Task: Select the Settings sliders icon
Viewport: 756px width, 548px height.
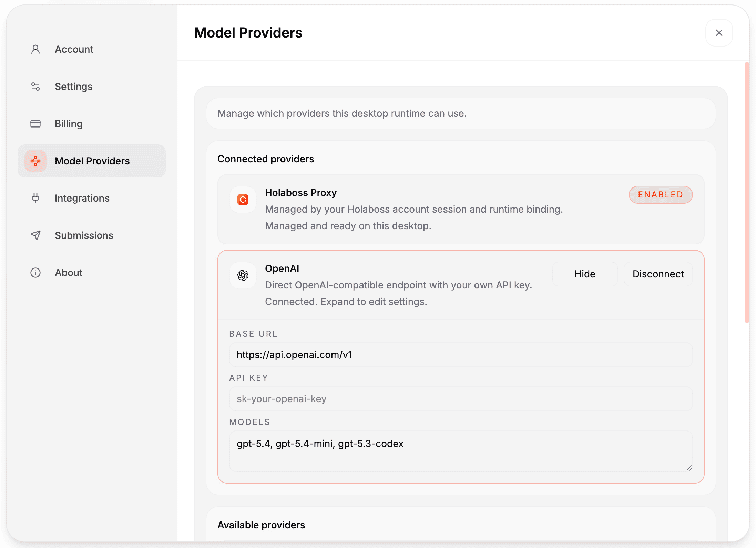Action: (x=35, y=87)
